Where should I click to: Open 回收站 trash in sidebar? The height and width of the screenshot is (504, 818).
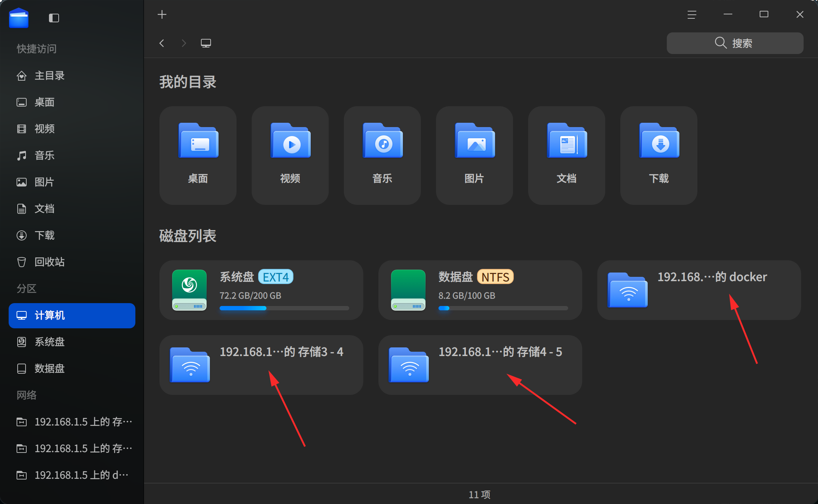72,262
